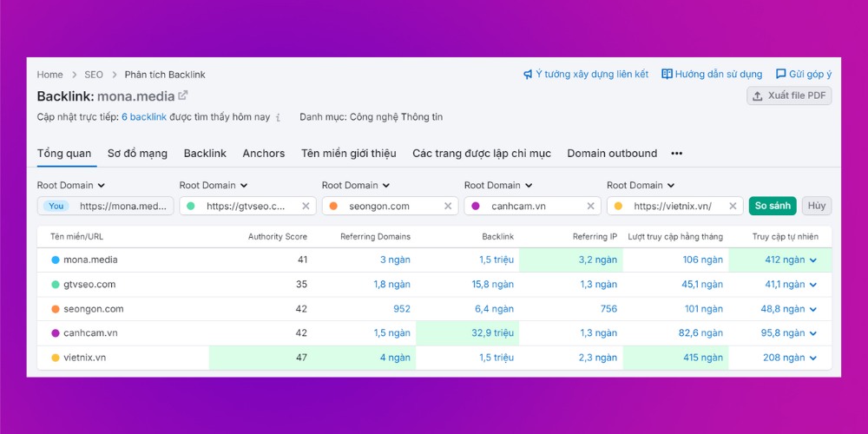Click the upload icon in Xuất file PDF

pos(758,95)
